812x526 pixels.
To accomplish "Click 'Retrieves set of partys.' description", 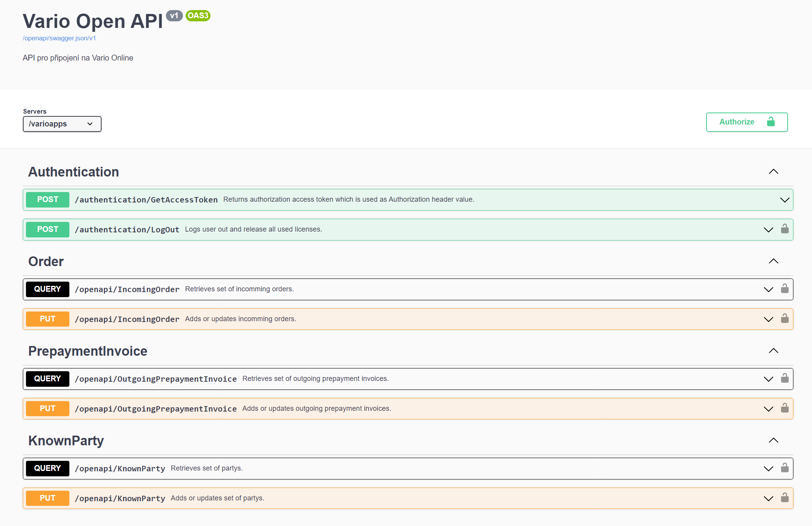I will (x=207, y=468).
